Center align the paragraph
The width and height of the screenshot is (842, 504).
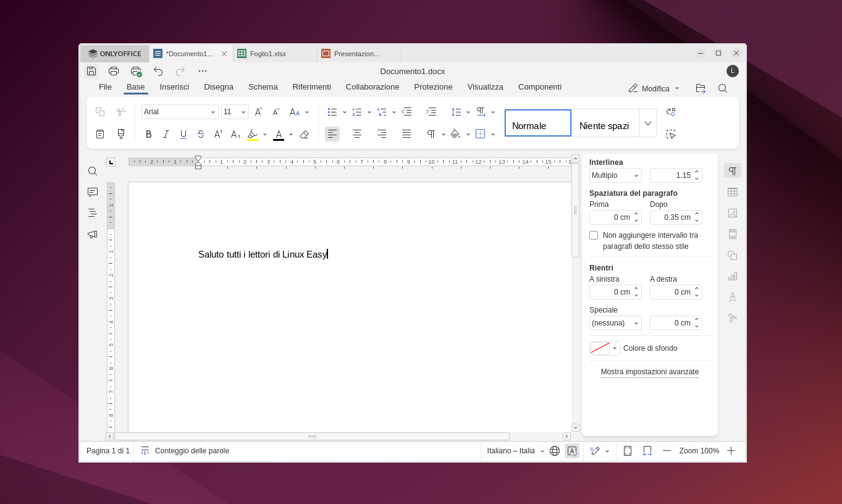coord(357,134)
